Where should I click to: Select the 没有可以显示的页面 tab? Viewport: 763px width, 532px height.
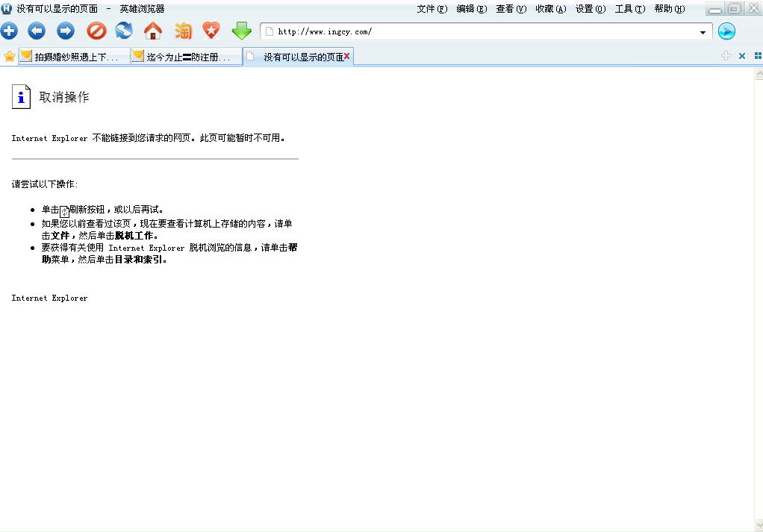coord(298,57)
